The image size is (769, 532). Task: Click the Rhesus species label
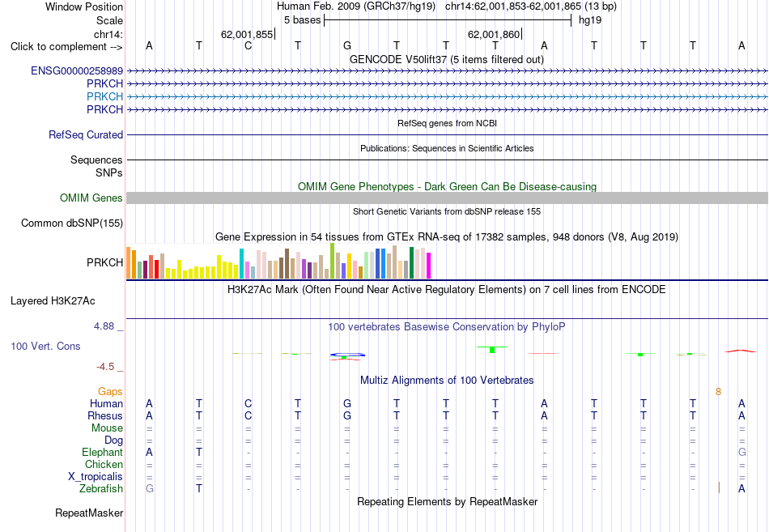tap(105, 415)
